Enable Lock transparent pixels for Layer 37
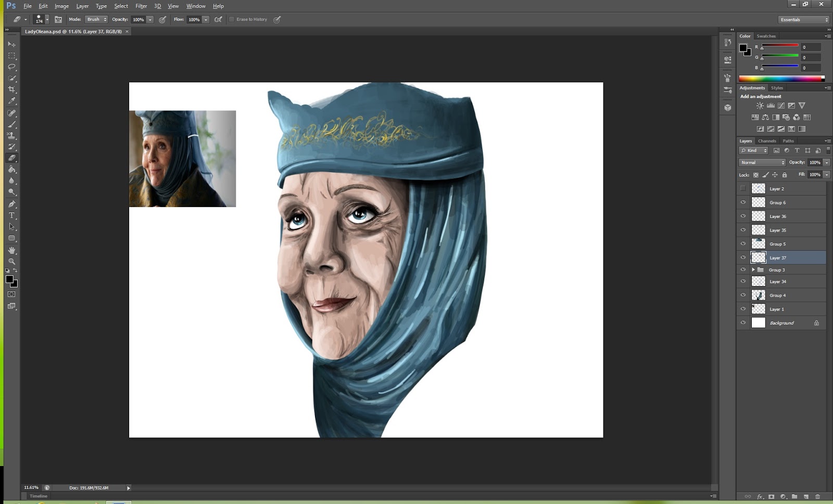This screenshot has height=504, width=833. click(x=755, y=175)
